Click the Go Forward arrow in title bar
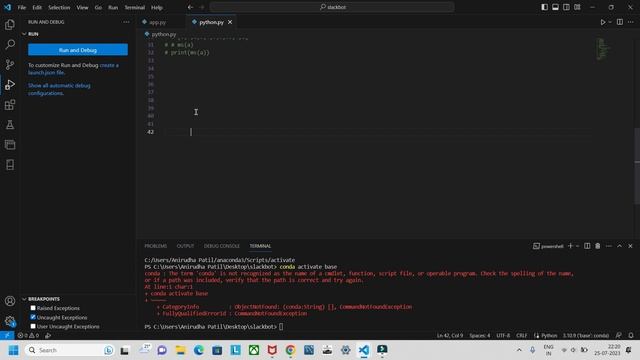Screen dimensions: 640x360 click(202, 7)
